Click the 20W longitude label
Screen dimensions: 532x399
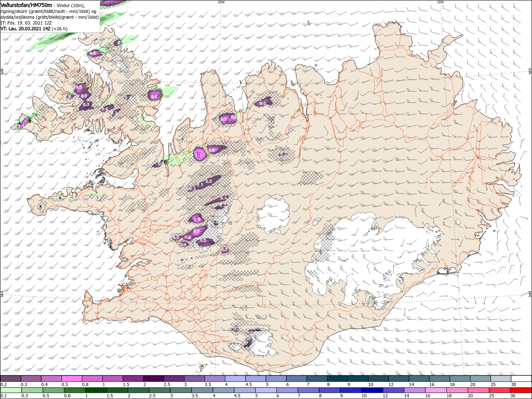point(221,2)
